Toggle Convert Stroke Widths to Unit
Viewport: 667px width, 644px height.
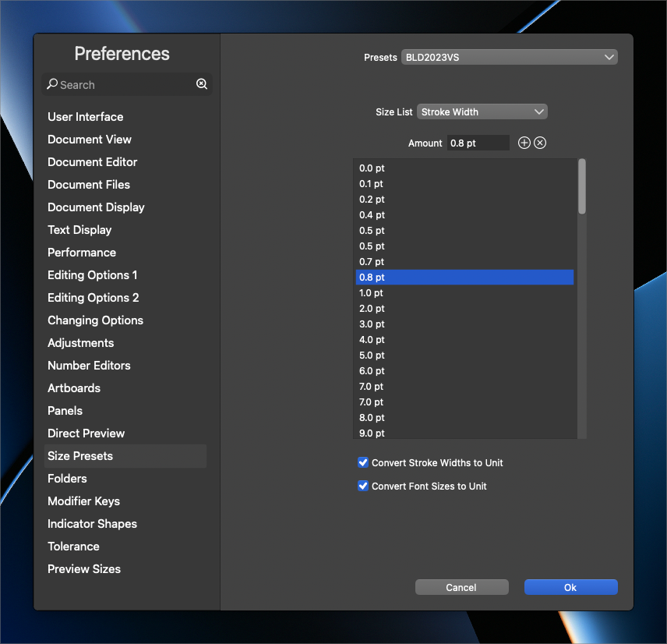(363, 462)
